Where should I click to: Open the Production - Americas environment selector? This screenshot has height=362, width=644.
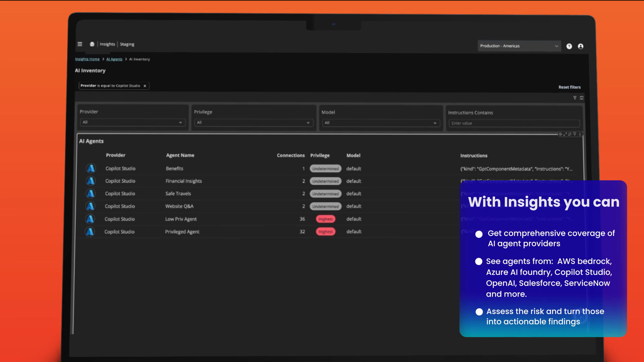pyautogui.click(x=519, y=46)
